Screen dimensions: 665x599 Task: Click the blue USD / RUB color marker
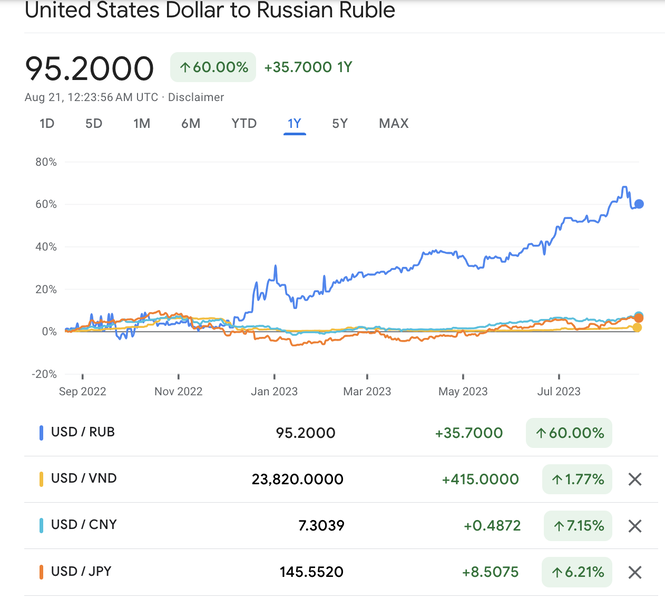point(41,433)
